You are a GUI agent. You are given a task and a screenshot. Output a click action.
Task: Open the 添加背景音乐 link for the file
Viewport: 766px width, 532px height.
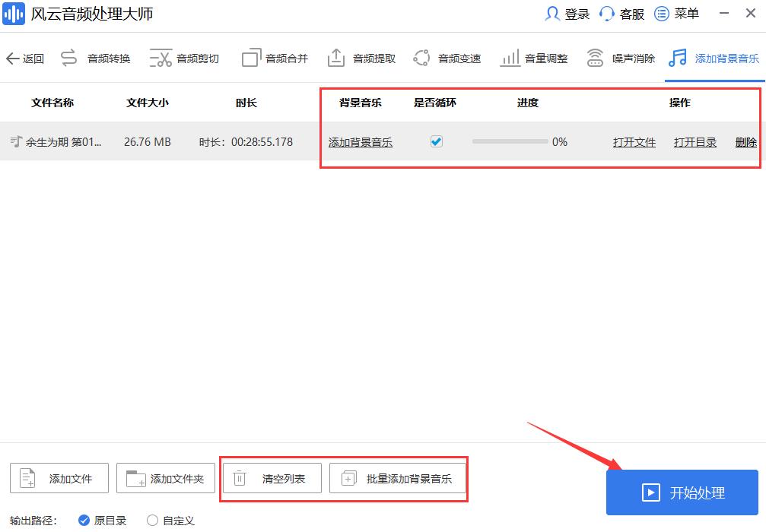click(x=360, y=141)
